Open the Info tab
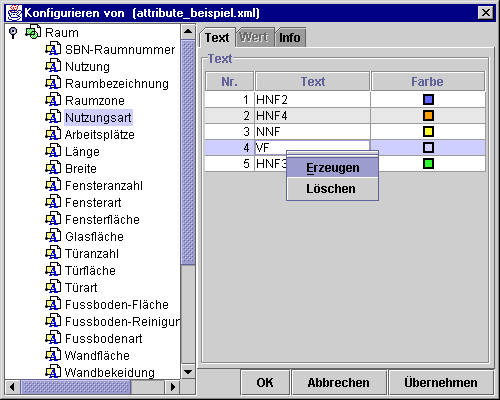 click(x=290, y=37)
